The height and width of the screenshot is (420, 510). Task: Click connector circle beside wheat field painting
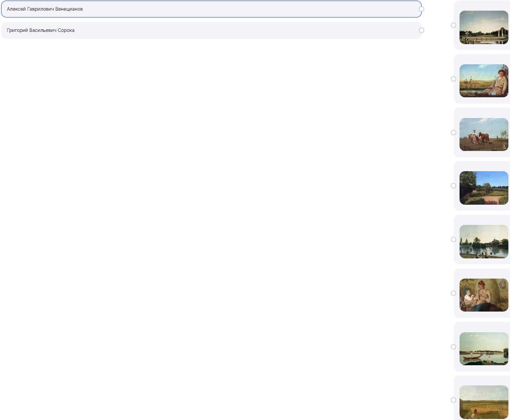click(x=453, y=400)
